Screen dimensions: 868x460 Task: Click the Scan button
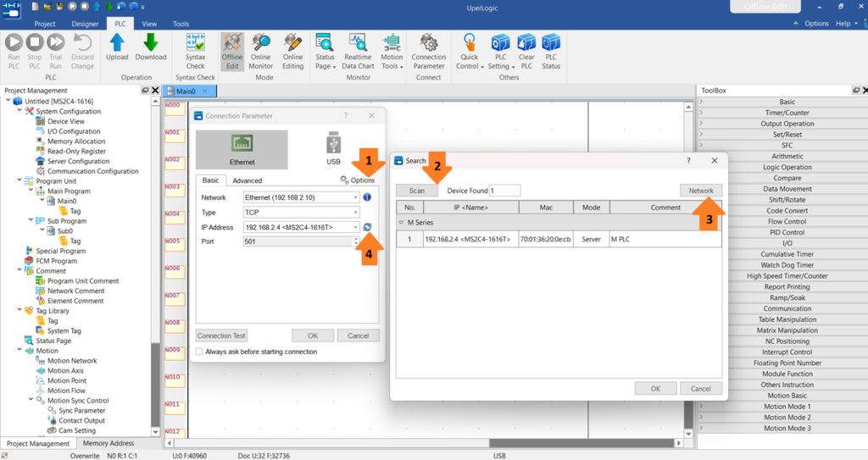417,191
